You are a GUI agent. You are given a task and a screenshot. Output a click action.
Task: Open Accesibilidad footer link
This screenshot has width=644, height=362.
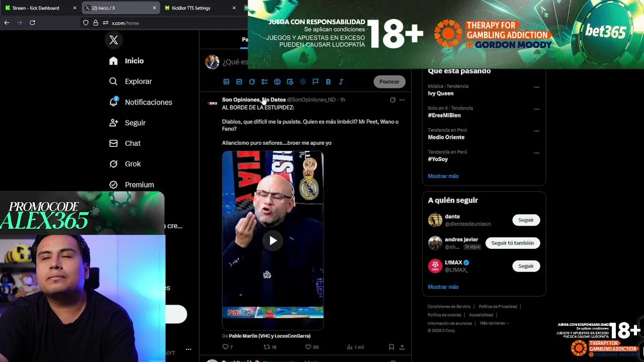481,315
